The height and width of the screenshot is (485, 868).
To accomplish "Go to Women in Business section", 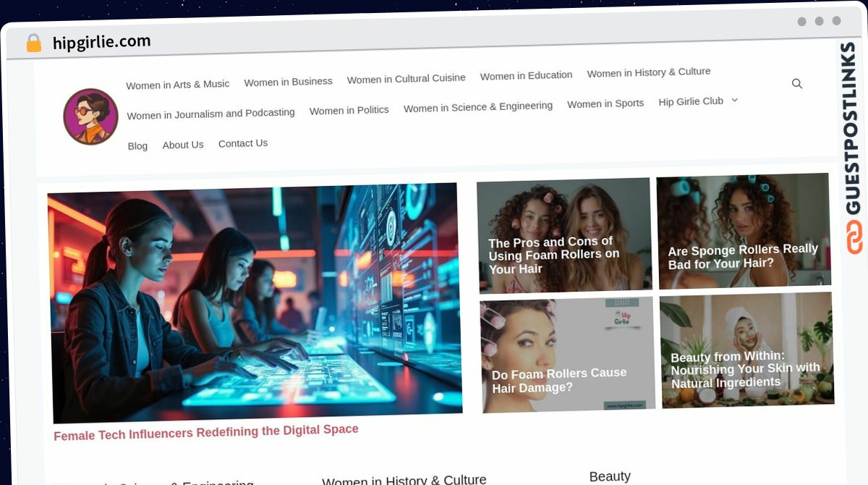I will [288, 82].
